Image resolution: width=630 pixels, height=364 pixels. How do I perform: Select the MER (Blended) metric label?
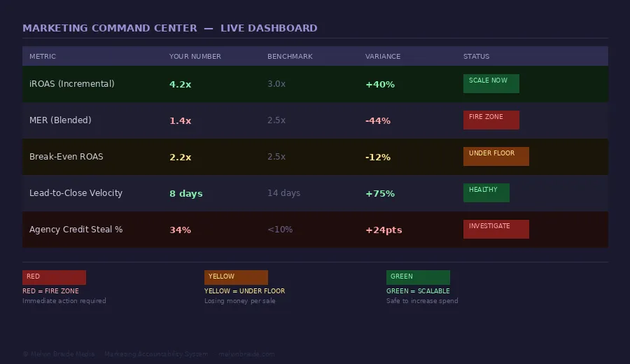[x=60, y=120]
